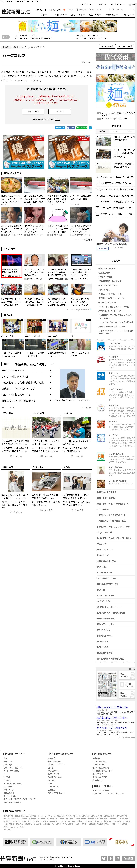Click もっとみる under くらし section
This screenshot has width=137, height=868.
[77, 510]
